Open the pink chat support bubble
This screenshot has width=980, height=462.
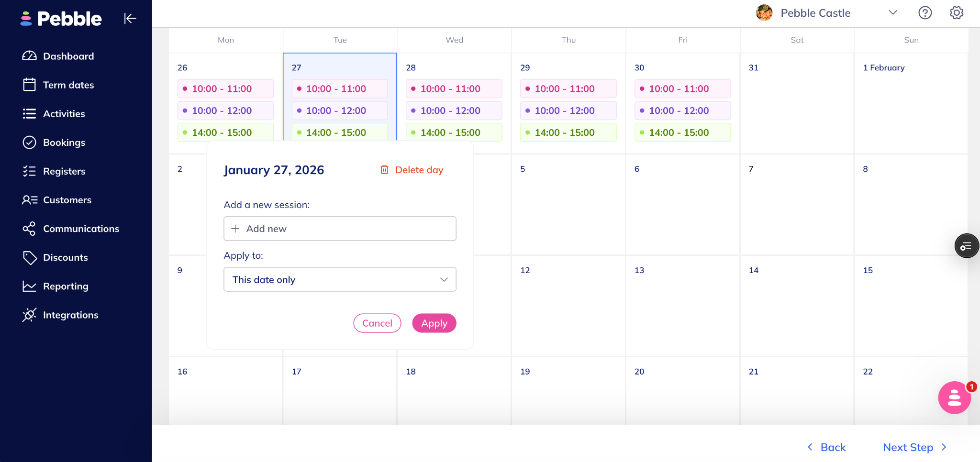tap(954, 397)
